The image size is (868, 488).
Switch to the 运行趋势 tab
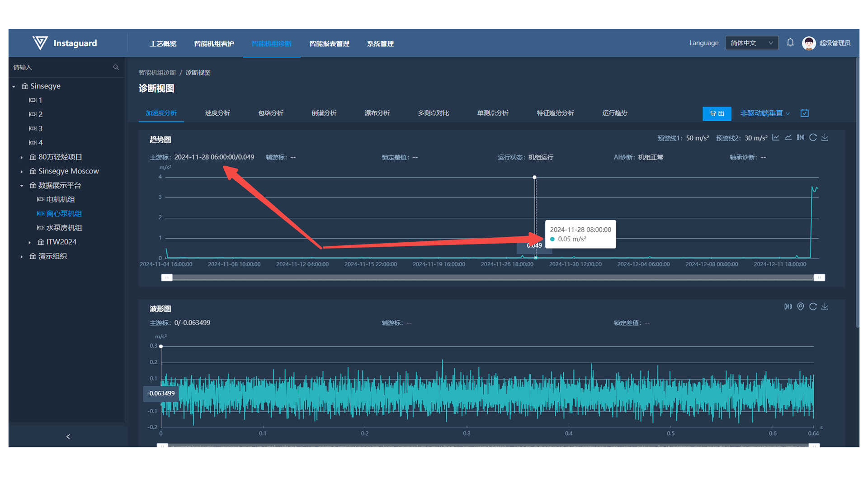615,113
